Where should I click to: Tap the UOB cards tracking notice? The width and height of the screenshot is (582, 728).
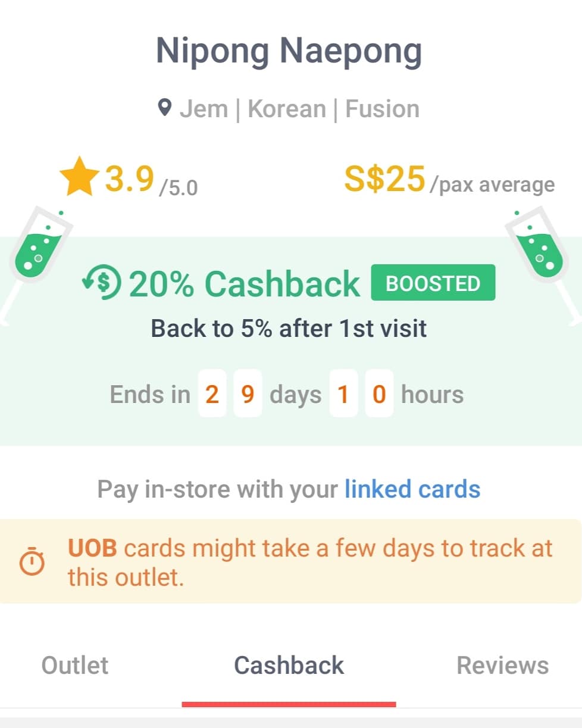pyautogui.click(x=309, y=562)
